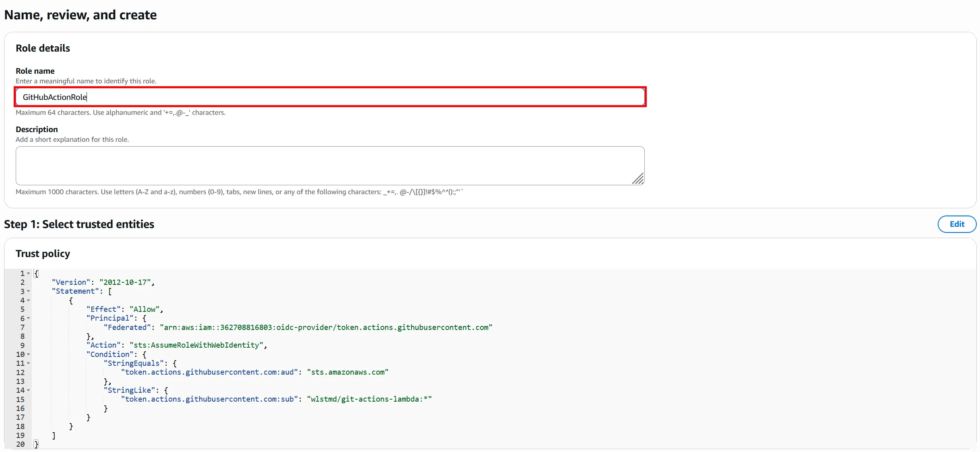The image size is (980, 452).
Task: Click the Description box resize handle
Action: pyautogui.click(x=638, y=179)
